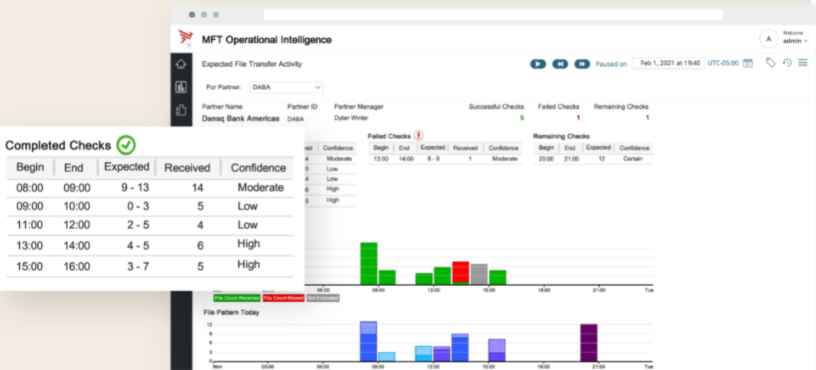The height and width of the screenshot is (370, 816).
Task: Click the red bar in expected-activity chart
Action: 461,272
